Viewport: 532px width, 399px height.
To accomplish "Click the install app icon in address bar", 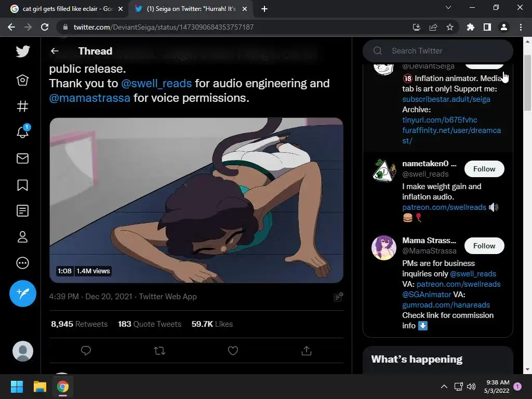I will 416,27.
